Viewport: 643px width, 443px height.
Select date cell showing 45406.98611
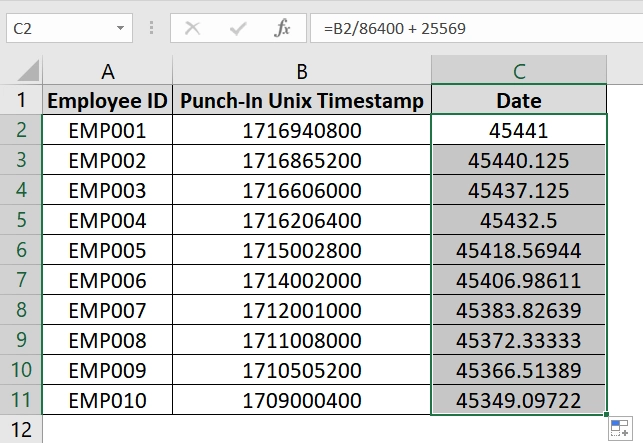coord(519,280)
